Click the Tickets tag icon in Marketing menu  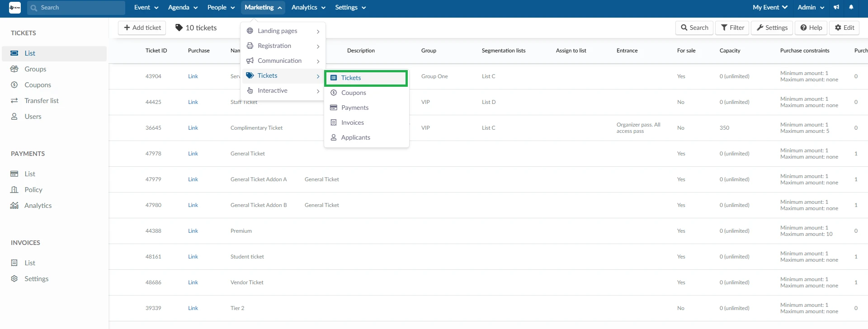(250, 75)
